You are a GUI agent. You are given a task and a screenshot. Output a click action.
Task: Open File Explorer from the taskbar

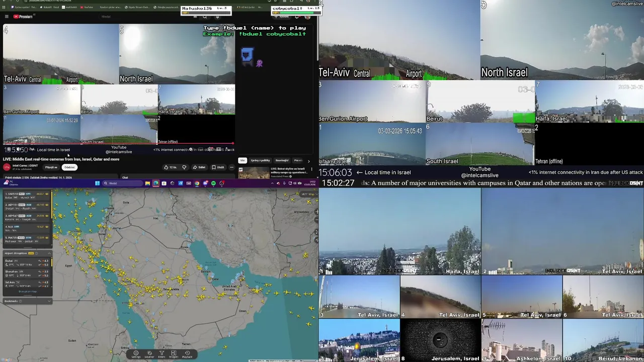(x=147, y=183)
